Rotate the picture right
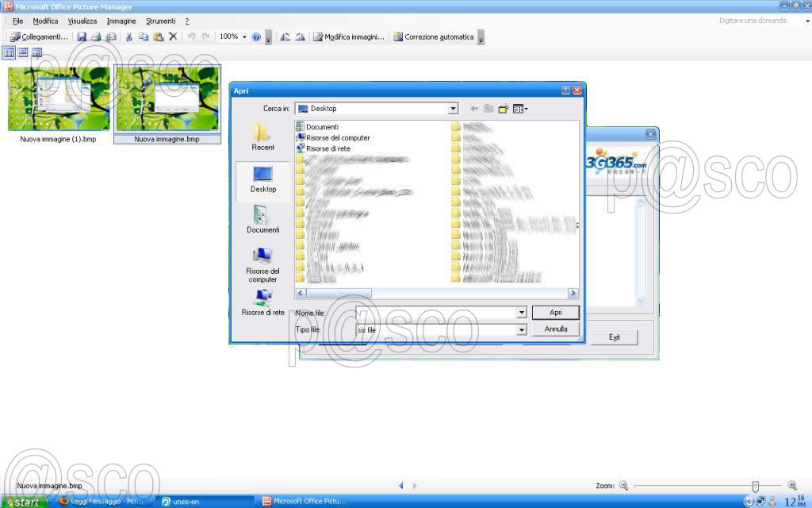 point(300,37)
